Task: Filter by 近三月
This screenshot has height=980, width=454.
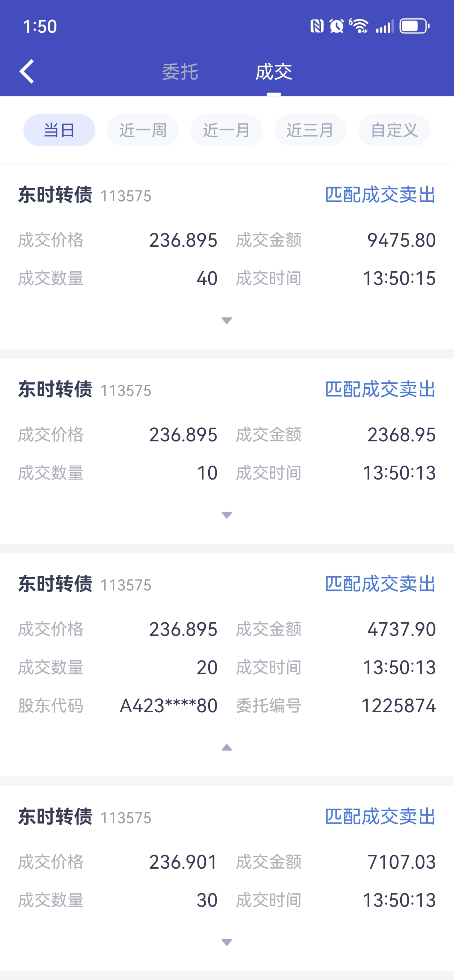Action: tap(310, 130)
